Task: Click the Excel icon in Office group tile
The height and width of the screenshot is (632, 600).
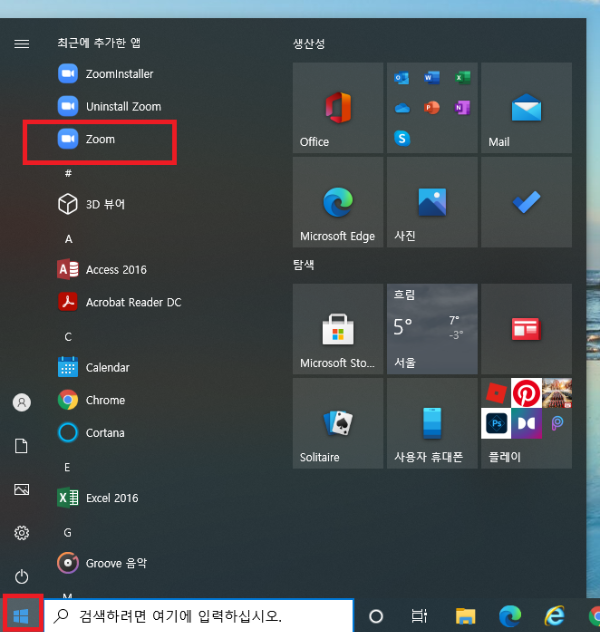Action: 463,77
